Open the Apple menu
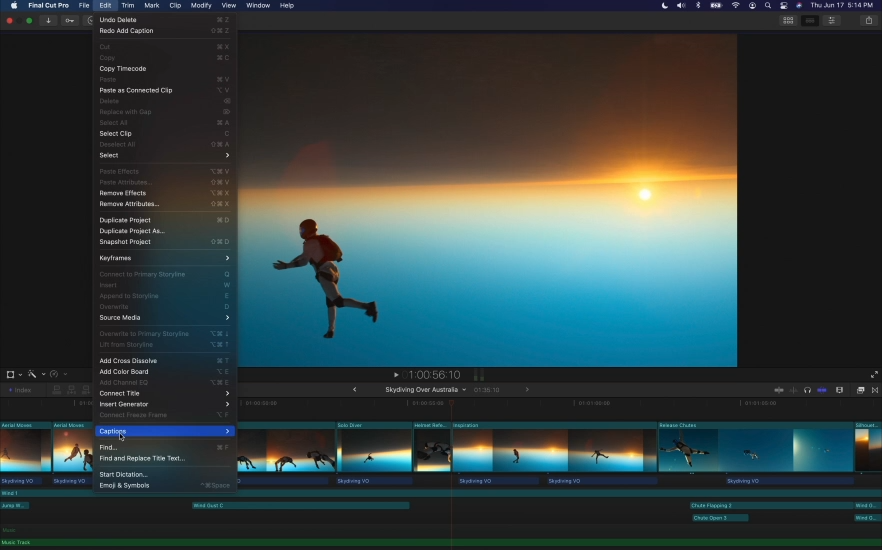The width and height of the screenshot is (882, 550). tap(14, 5)
